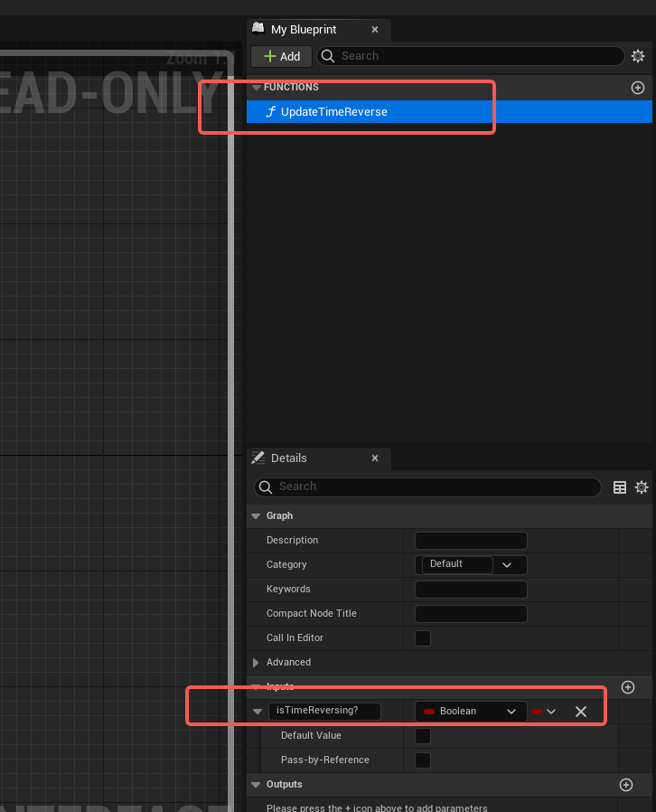The height and width of the screenshot is (812, 656).
Task: Add a new function with plus icon
Action: tap(638, 88)
